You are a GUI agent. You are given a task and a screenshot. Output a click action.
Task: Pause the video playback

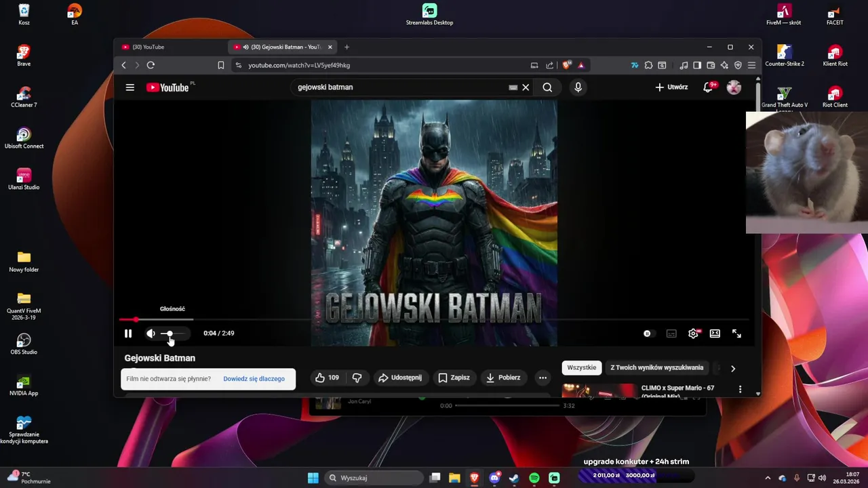(x=128, y=333)
